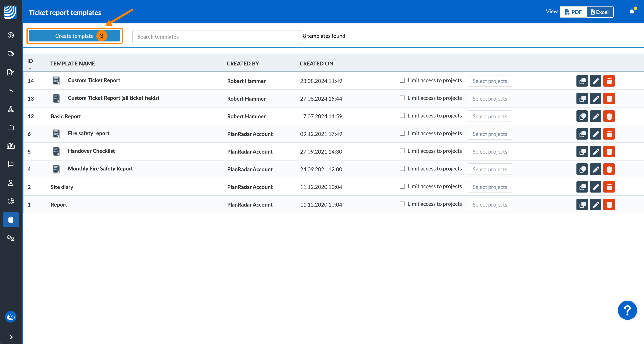Focus the Search templates field
The width and height of the screenshot is (644, 344).
216,36
